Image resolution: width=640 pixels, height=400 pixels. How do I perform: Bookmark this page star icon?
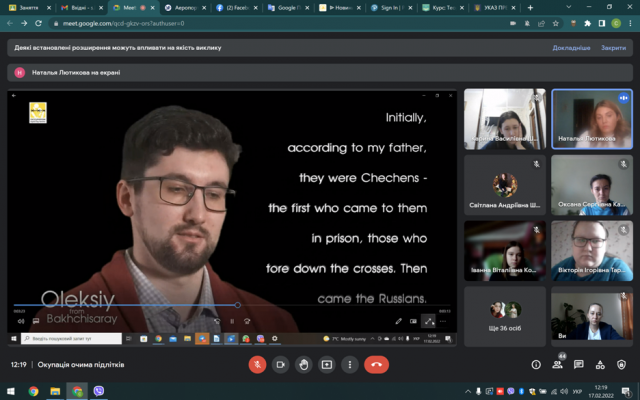pos(556,24)
